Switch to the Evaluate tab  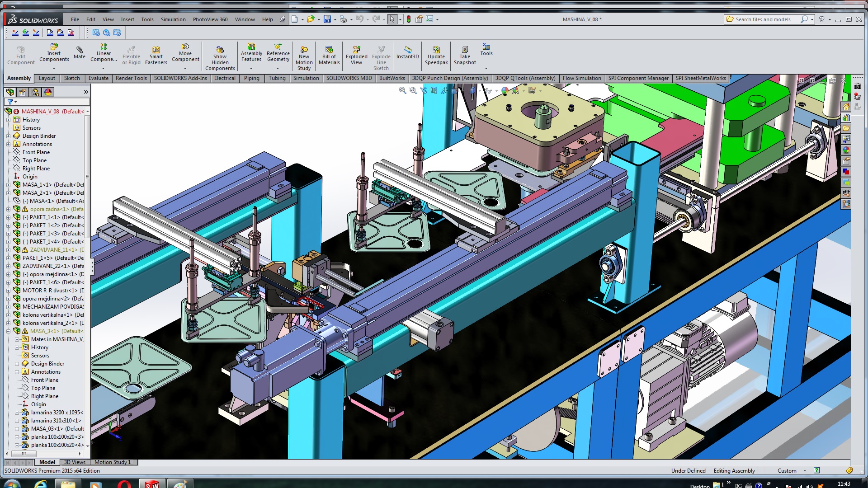coord(98,78)
